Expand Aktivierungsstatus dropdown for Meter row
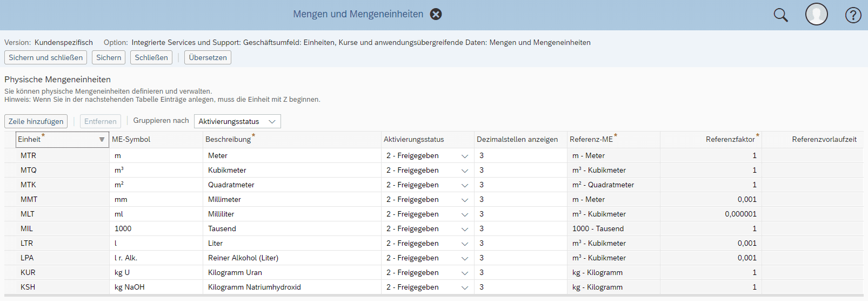This screenshot has height=301, width=868. [465, 156]
